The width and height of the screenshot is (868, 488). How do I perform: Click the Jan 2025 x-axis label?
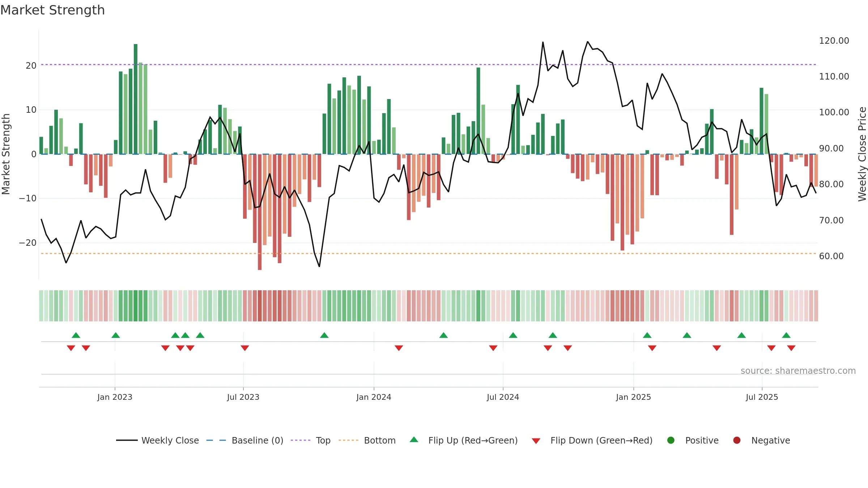tap(633, 397)
